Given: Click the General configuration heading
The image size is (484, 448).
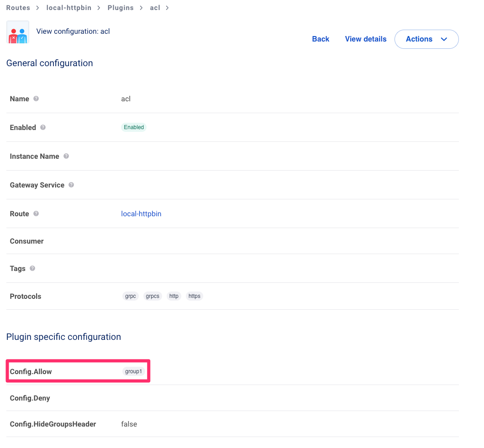Looking at the screenshot, I should point(49,63).
